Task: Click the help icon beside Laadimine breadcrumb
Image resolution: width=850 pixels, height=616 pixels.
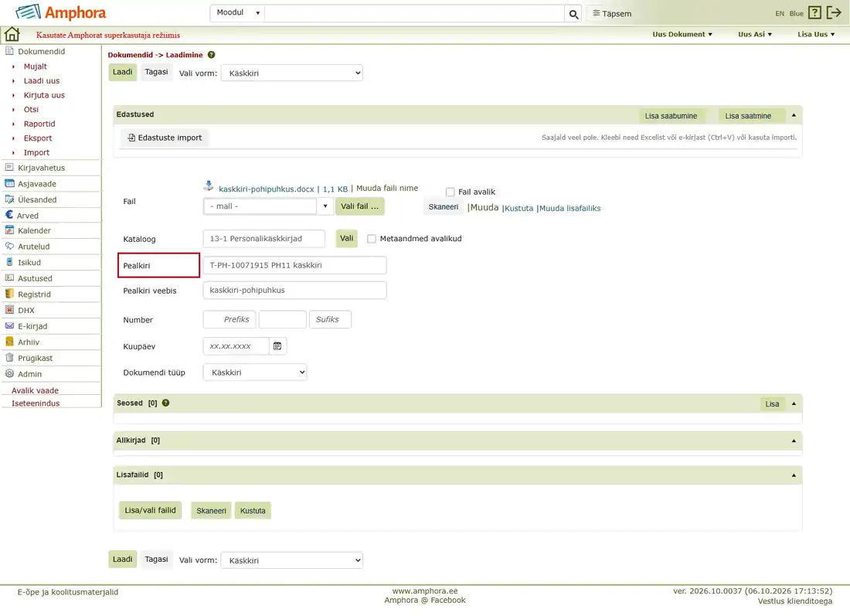Action: tap(212, 55)
